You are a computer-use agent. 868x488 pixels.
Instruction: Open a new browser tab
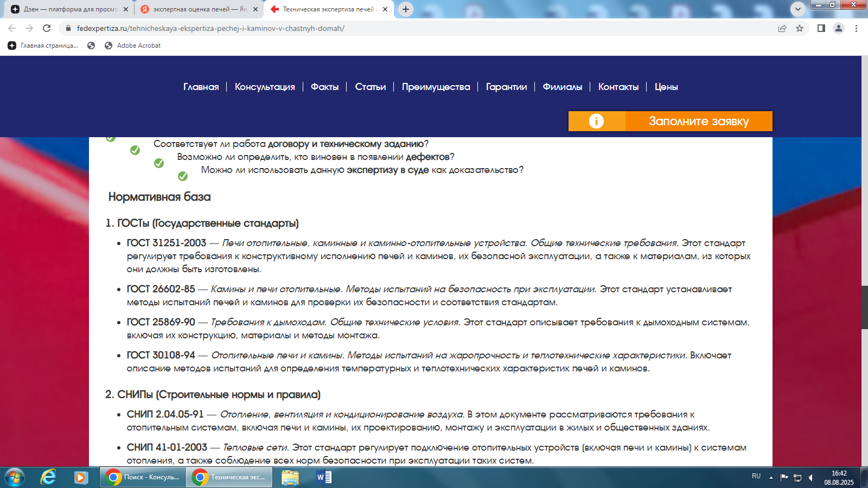pos(405,9)
